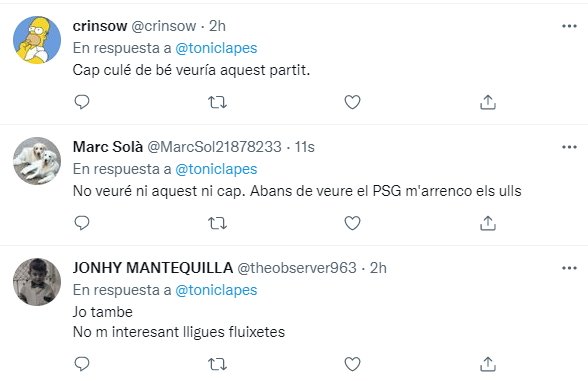
Task: Like JONHY MANTEQUILLA's tweet
Action: 352,364
